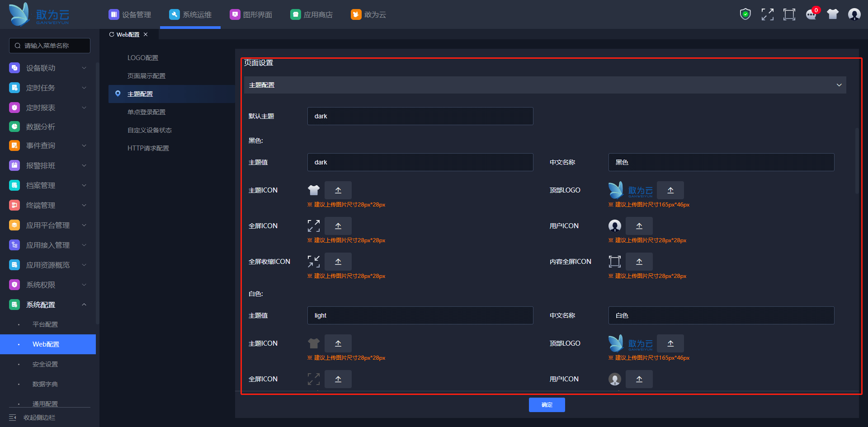Switch to 设备管理 top navigation tab
868x427 pixels.
[130, 14]
